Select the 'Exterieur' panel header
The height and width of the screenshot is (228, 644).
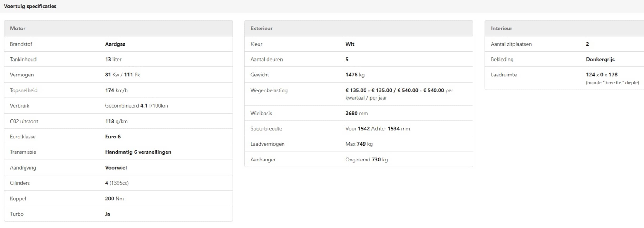coord(358,28)
